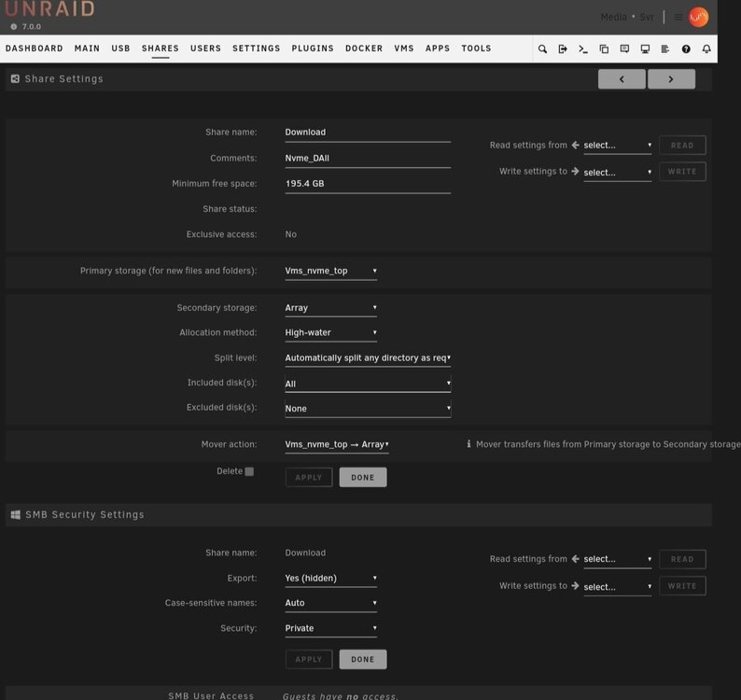Viewport: 741px width, 700px height.
Task: Open Share Settings 'Read settings from' select
Action: (617, 146)
